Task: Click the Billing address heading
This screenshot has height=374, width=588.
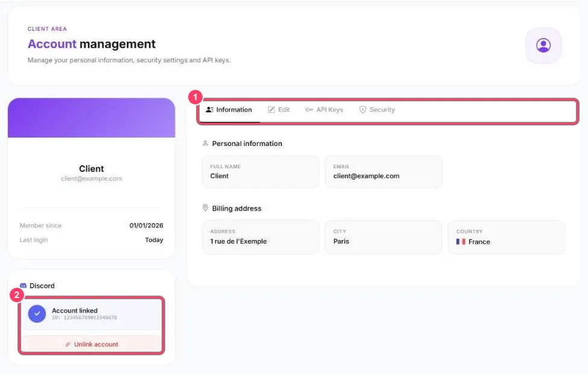Action: pyautogui.click(x=236, y=209)
